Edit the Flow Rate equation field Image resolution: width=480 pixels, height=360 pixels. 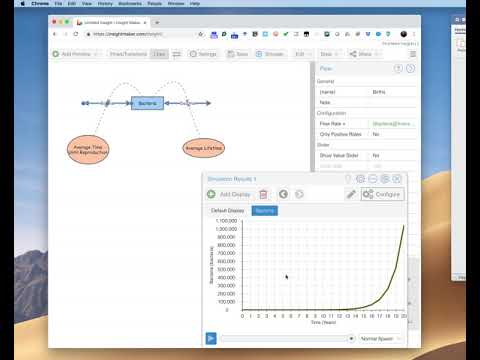[x=393, y=124]
